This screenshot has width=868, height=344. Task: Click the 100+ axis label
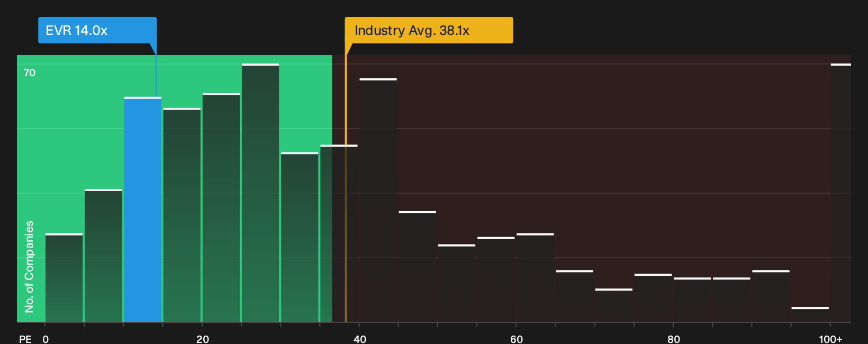830,339
